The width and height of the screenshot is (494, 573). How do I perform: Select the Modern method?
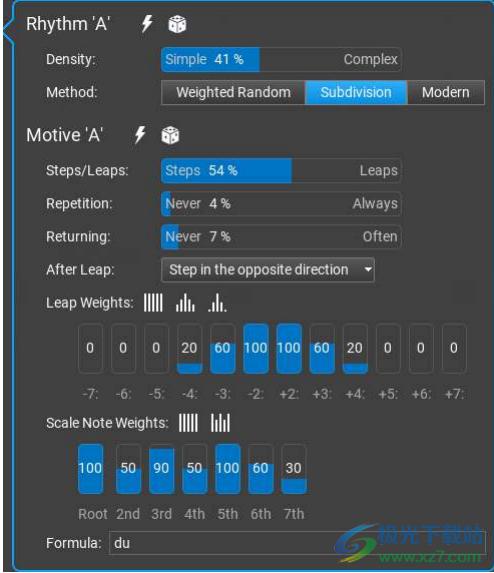tap(446, 92)
